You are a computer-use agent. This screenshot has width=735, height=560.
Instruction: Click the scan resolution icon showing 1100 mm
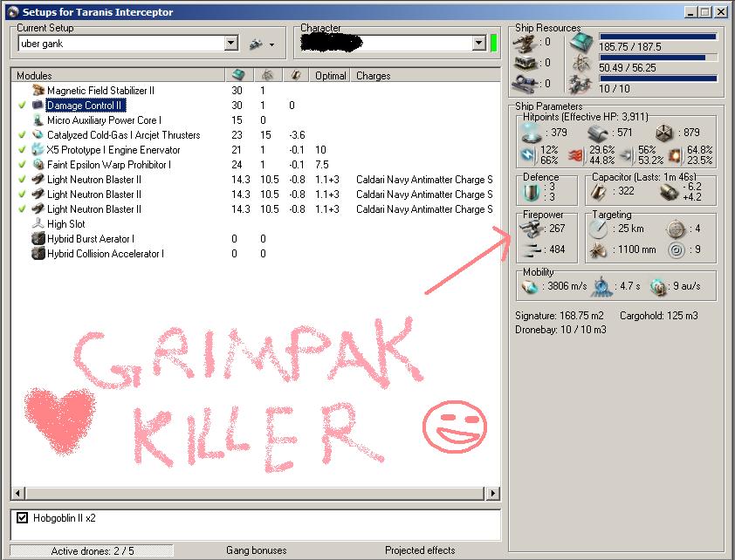(x=598, y=250)
